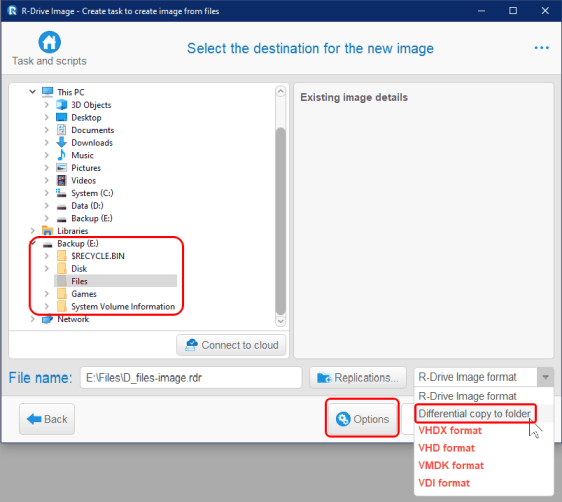
Task: Click the R-Drive Image logo in title bar
Action: tap(12, 11)
